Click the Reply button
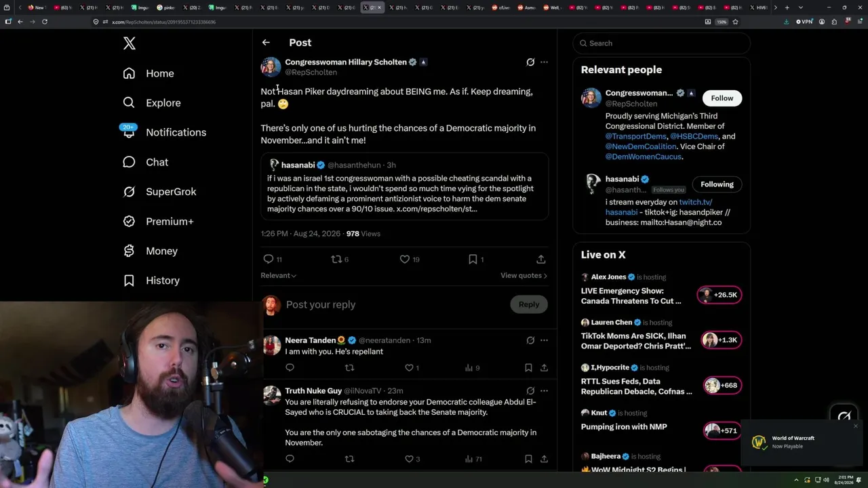Viewport: 868px width, 488px height. click(529, 304)
